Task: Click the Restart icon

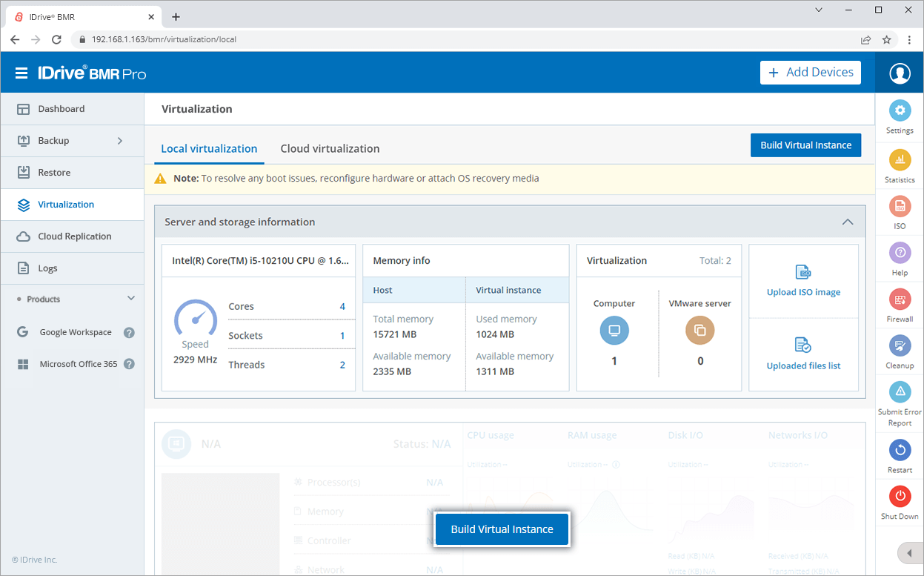Action: [900, 450]
